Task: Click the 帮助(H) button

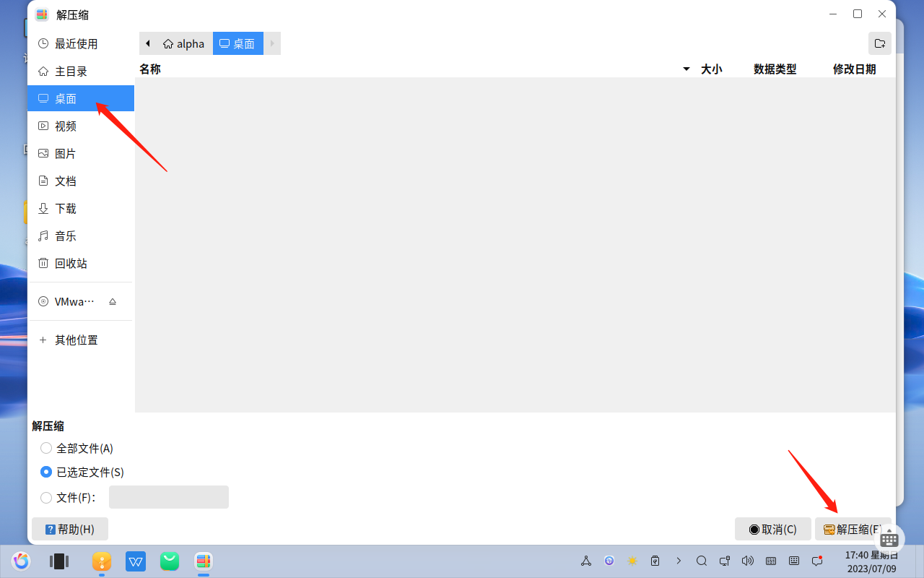Action: (70, 529)
